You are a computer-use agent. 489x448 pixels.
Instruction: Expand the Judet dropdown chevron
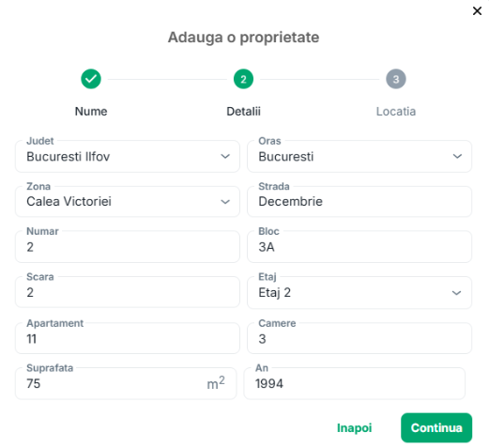point(225,156)
